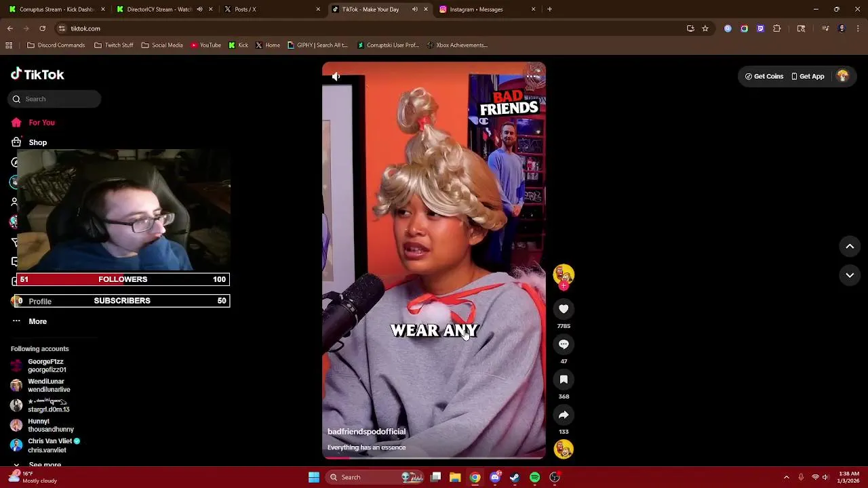Open the YouTube bookmark
Image resolution: width=868 pixels, height=488 pixels.
[205, 45]
